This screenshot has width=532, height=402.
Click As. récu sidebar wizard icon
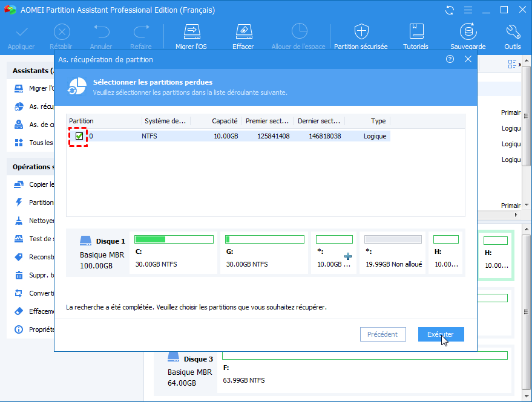(x=19, y=106)
